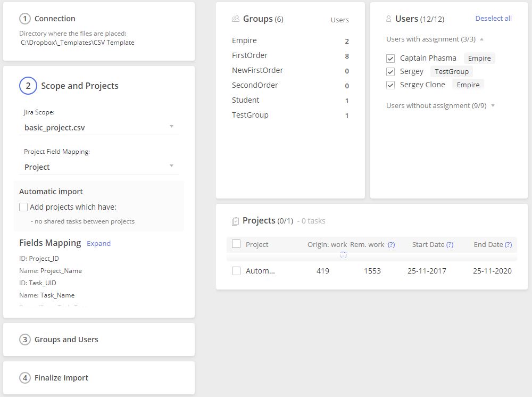532x397 pixels.
Task: Click the help icon beside End Date
Action: coord(508,245)
